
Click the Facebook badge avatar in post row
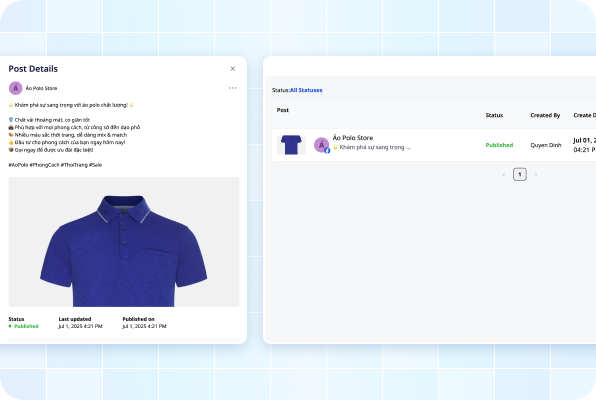(322, 145)
